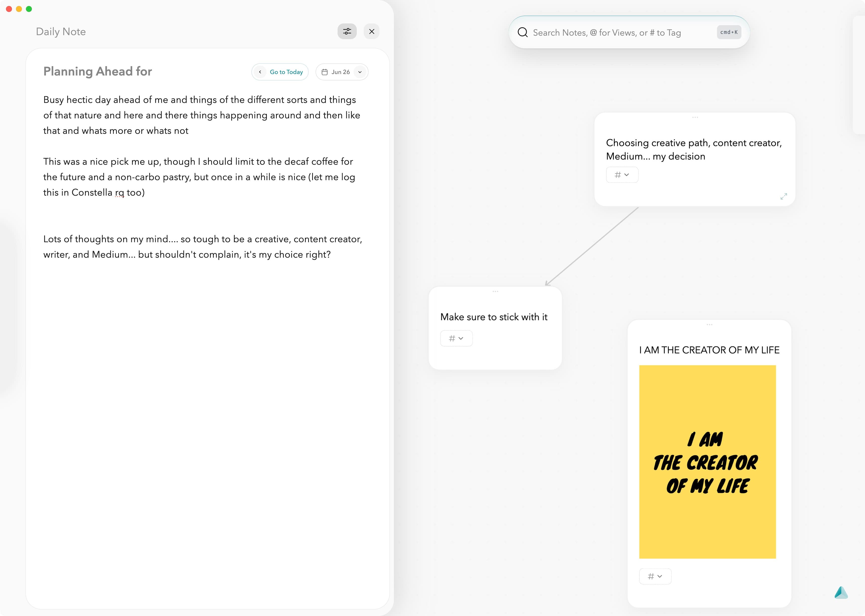The height and width of the screenshot is (616, 865).
Task: Click into the Search Notes input field
Action: point(607,33)
